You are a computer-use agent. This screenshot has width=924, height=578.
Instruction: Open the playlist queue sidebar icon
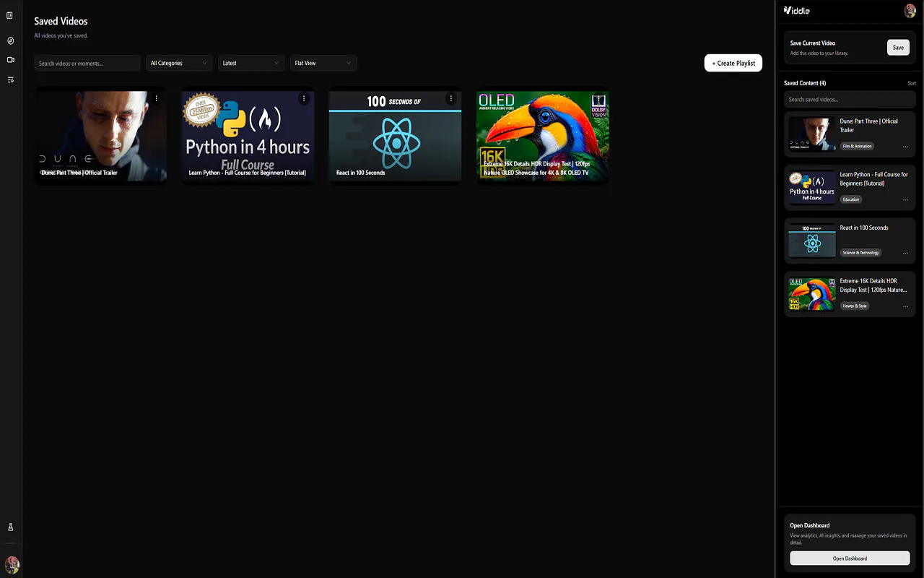pyautogui.click(x=10, y=79)
